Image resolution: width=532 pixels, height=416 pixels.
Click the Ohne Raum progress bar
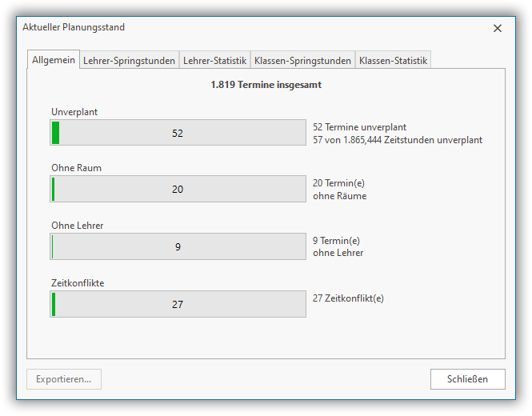[x=178, y=189]
